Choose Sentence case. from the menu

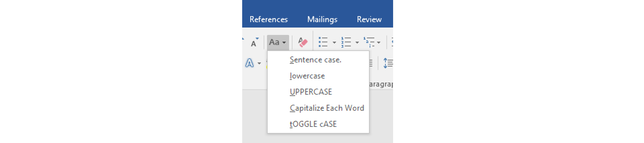(x=318, y=60)
